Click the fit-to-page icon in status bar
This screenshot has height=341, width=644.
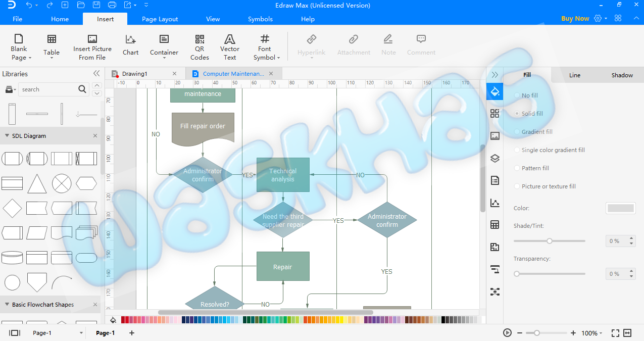615,333
